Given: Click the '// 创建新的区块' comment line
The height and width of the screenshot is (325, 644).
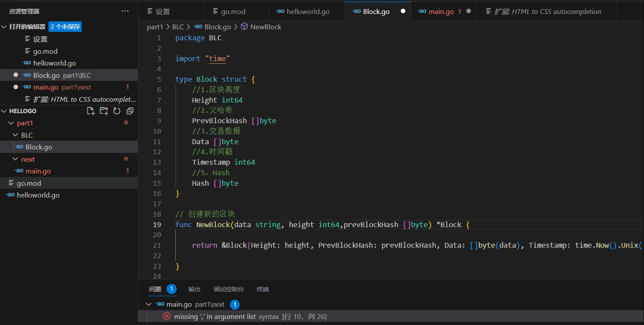Looking at the screenshot, I should coord(205,214).
